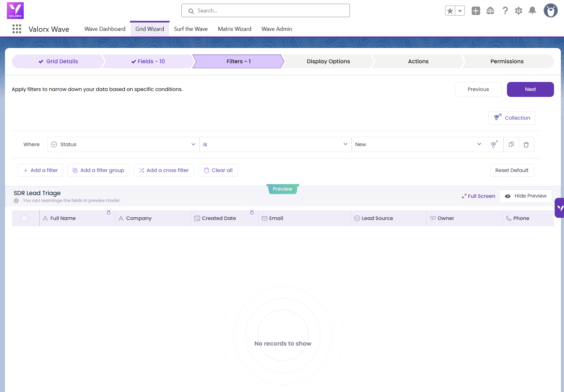
Task: Click the Company column header
Action: (153, 218)
